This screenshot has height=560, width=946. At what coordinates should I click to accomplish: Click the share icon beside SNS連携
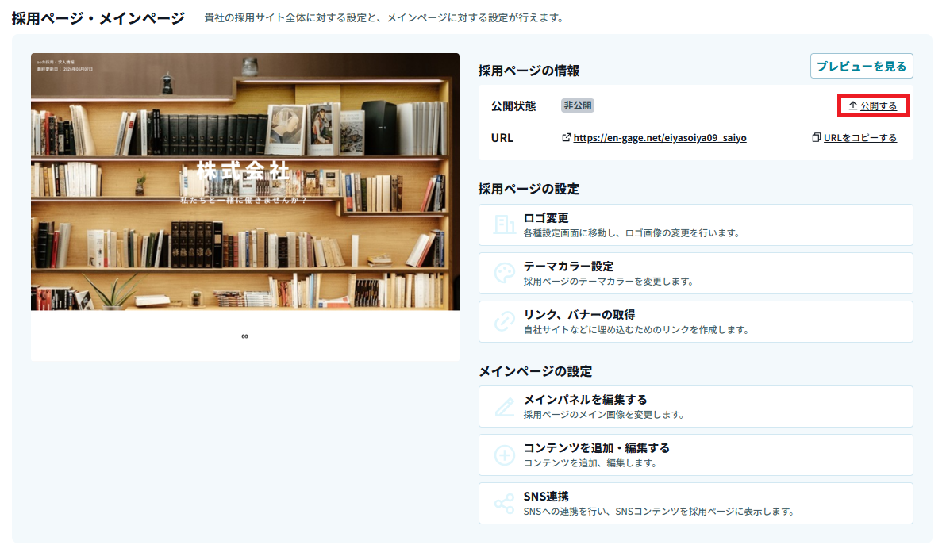(504, 504)
